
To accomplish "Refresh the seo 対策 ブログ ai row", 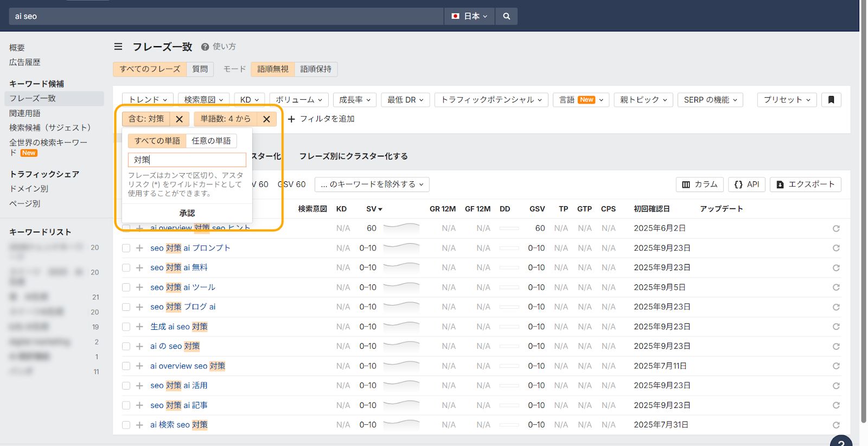I will tap(836, 307).
